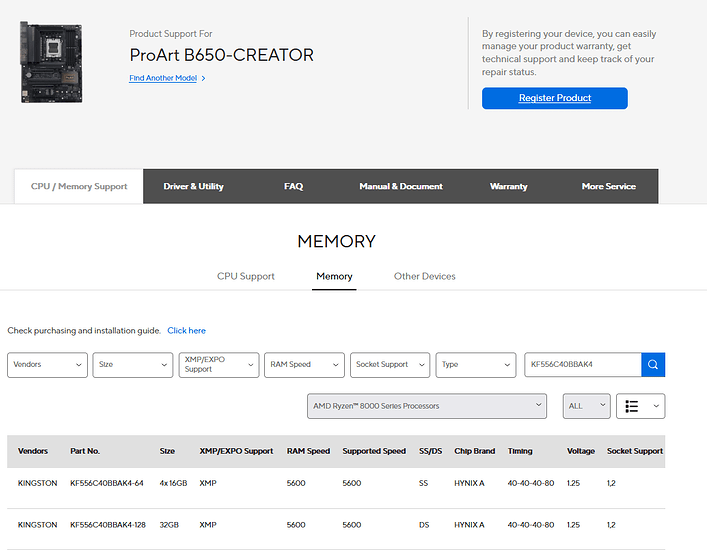
Task: Open the RAM Speed filter dropdown
Action: pyautogui.click(x=305, y=365)
